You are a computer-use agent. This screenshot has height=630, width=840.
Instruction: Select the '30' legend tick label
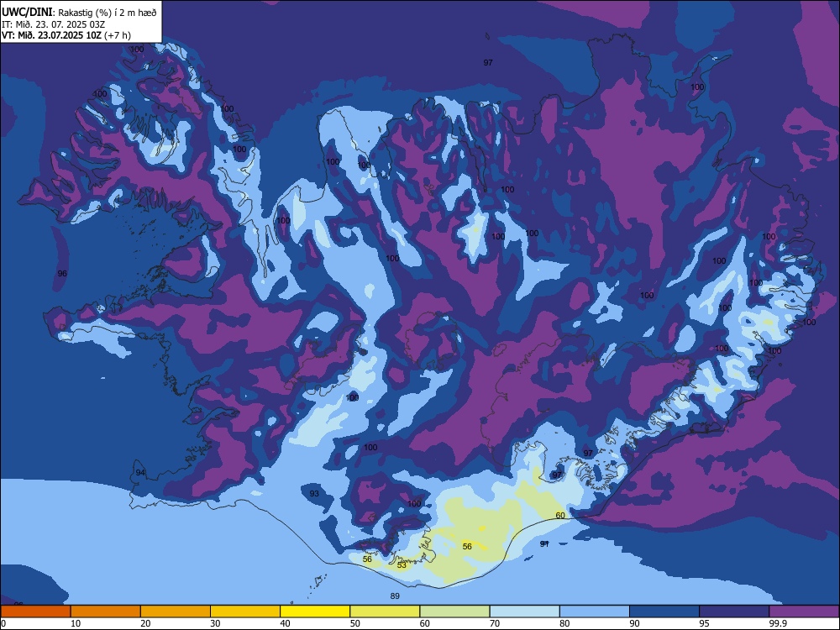coord(215,623)
